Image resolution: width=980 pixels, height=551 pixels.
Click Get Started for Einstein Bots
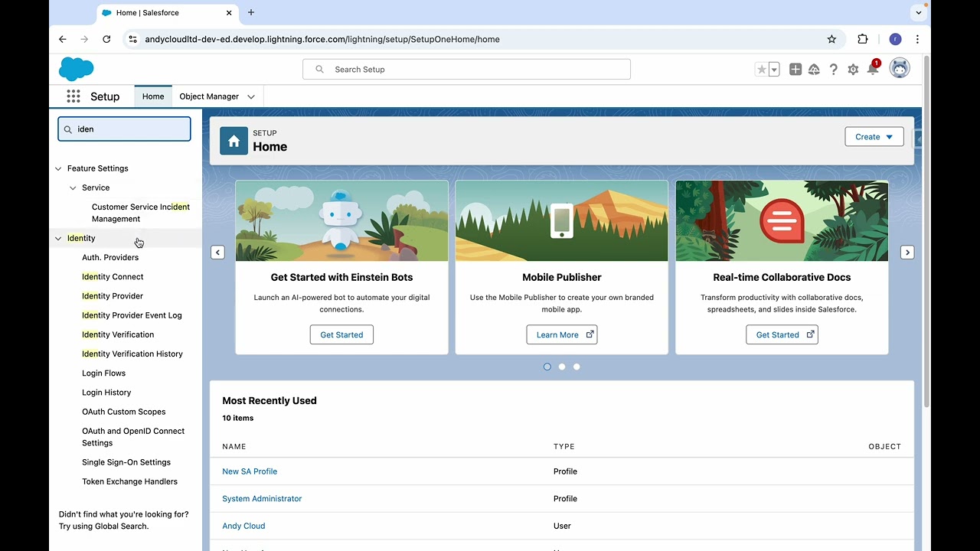pos(341,334)
